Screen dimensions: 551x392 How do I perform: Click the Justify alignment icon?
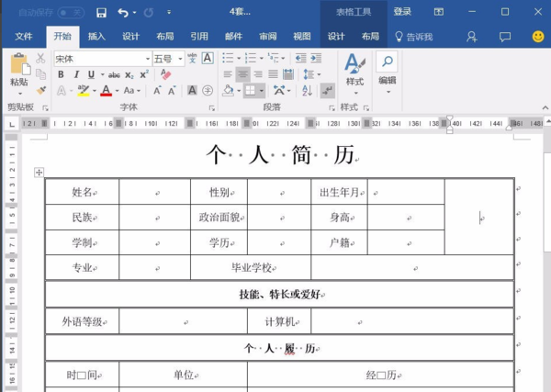(273, 74)
